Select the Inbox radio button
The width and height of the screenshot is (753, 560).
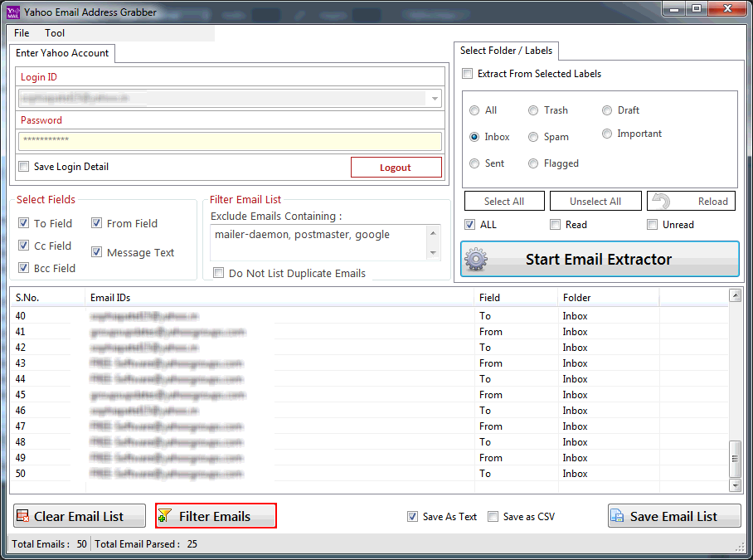tap(474, 137)
